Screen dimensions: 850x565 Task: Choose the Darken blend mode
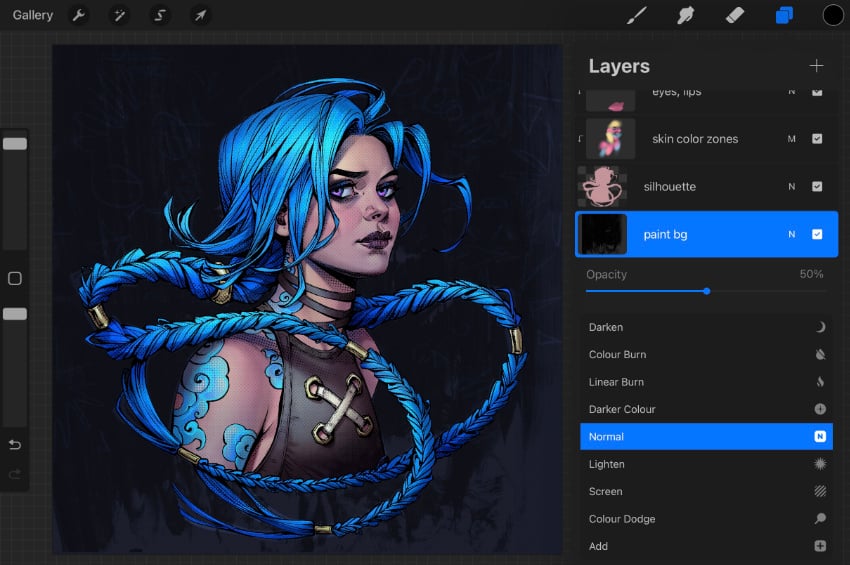click(706, 327)
